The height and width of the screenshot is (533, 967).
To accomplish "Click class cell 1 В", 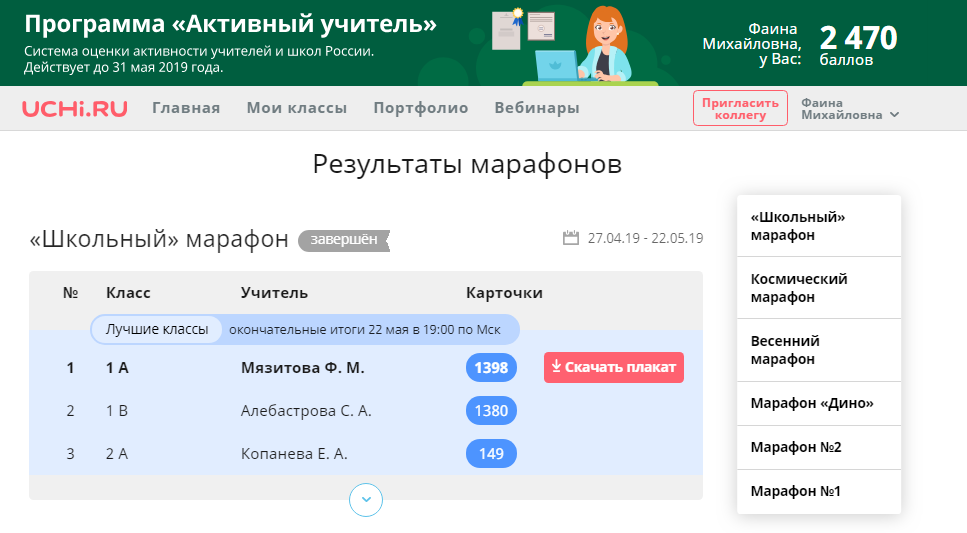I will 117,411.
